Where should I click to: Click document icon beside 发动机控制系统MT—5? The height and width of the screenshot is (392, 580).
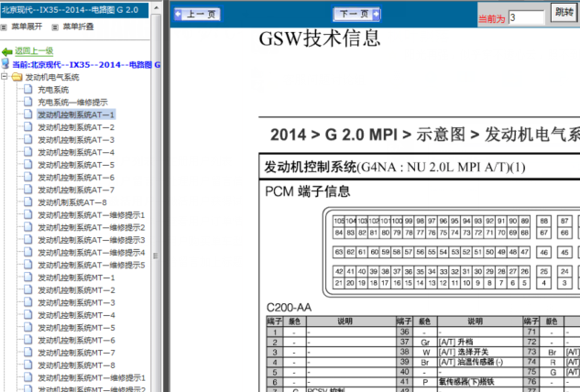(28, 327)
